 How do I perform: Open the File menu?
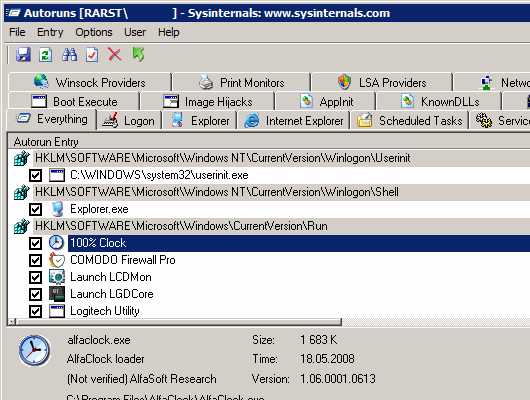click(x=17, y=32)
